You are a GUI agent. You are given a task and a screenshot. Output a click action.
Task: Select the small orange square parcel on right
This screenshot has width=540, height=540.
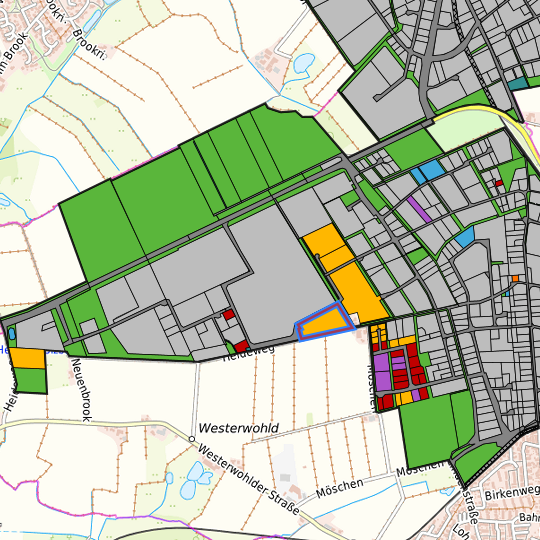pyautogui.click(x=515, y=278)
